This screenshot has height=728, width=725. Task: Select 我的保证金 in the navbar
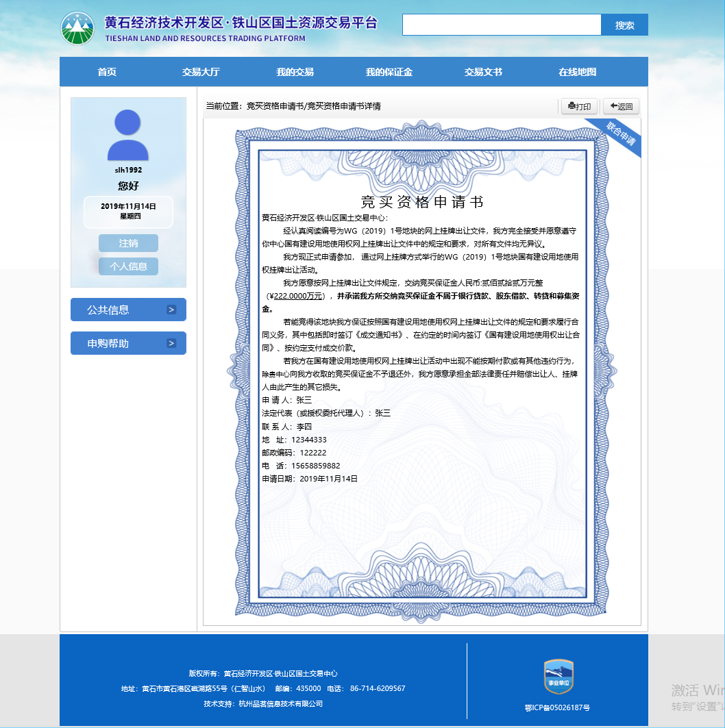389,72
